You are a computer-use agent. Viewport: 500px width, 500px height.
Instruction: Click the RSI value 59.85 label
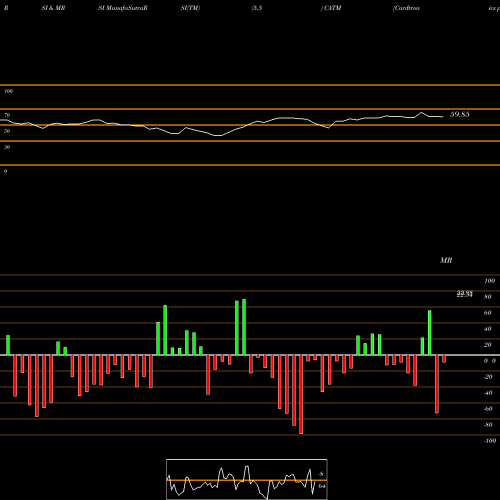tap(460, 114)
